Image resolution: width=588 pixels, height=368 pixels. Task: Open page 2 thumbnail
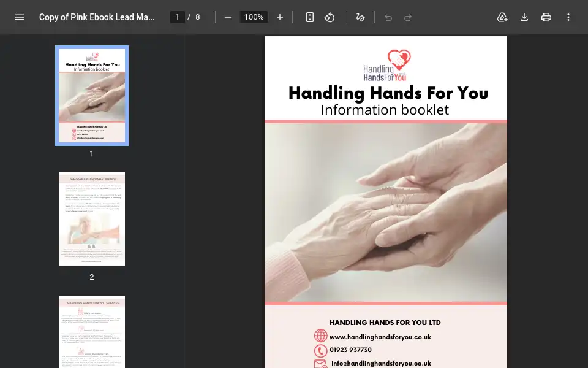tap(92, 219)
